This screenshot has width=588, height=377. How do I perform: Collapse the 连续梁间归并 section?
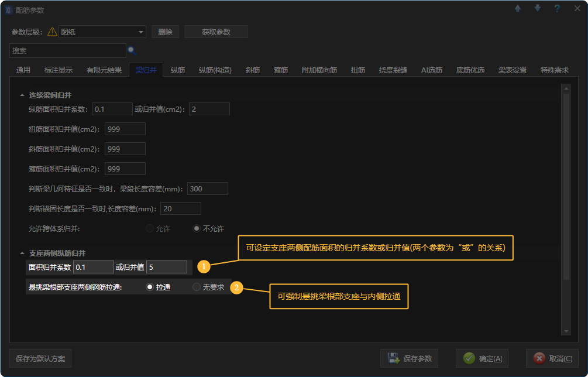pyautogui.click(x=22, y=95)
